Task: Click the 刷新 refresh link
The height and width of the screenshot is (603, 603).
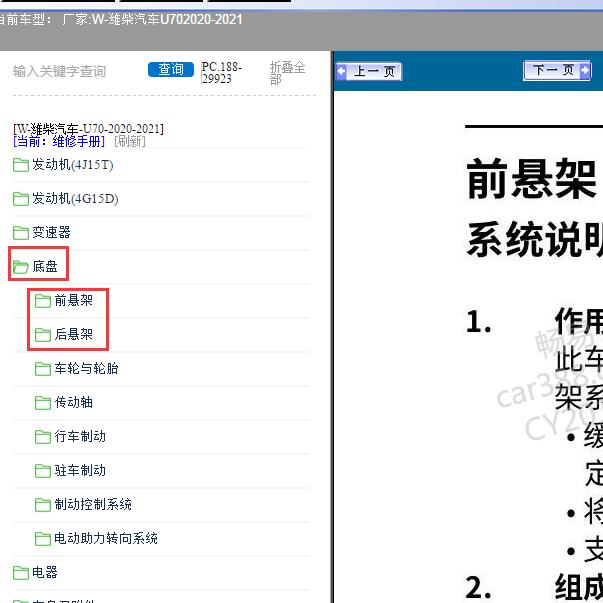Action: (130, 142)
